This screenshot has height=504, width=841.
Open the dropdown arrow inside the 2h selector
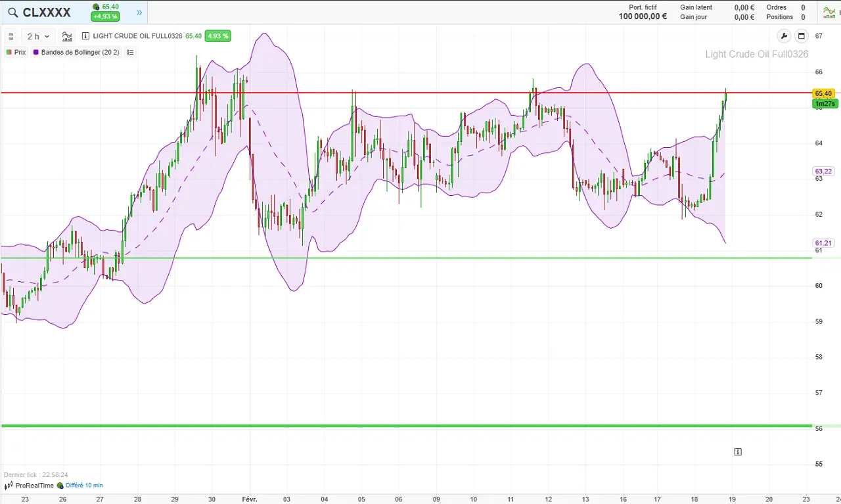click(47, 36)
